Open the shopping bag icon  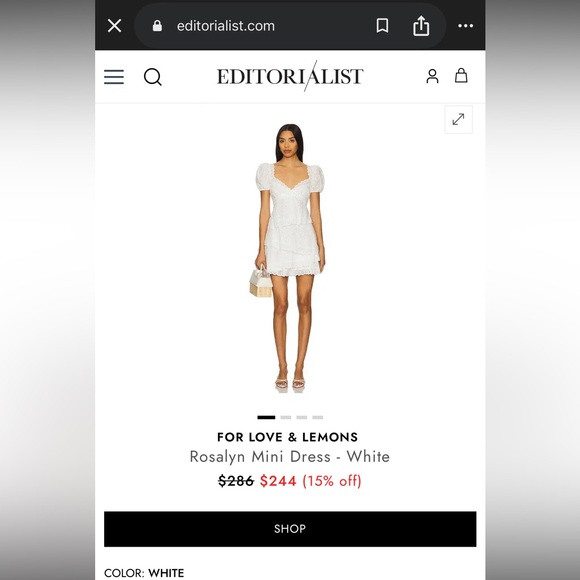click(x=461, y=75)
